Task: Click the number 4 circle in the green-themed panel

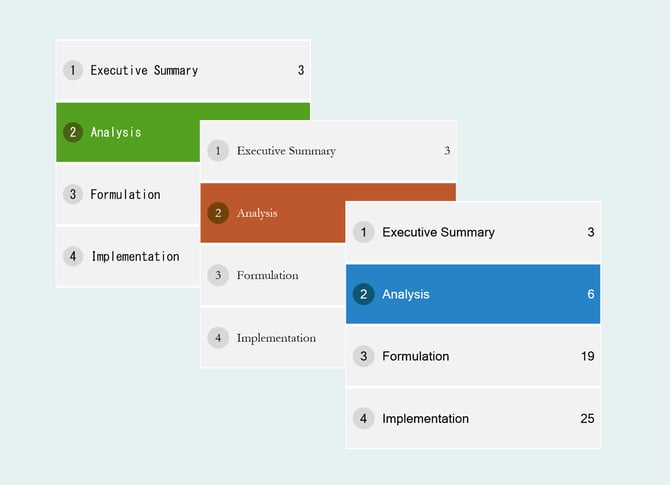Action: [73, 256]
